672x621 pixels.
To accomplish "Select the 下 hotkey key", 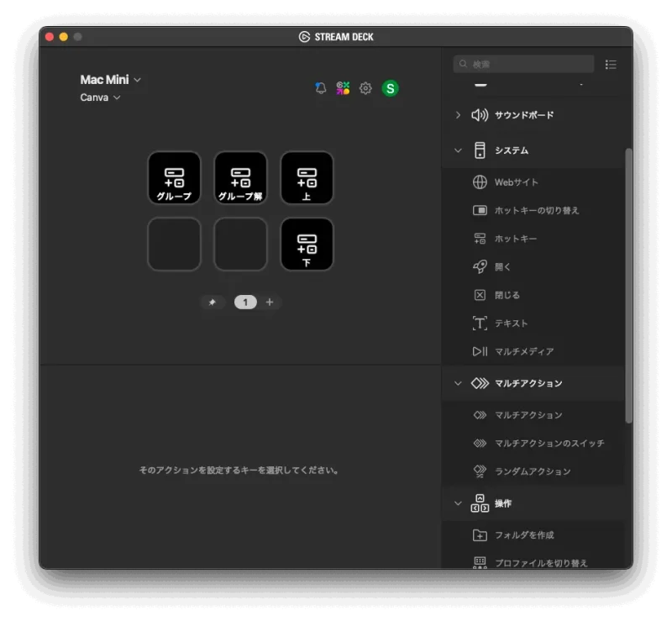I will click(307, 244).
